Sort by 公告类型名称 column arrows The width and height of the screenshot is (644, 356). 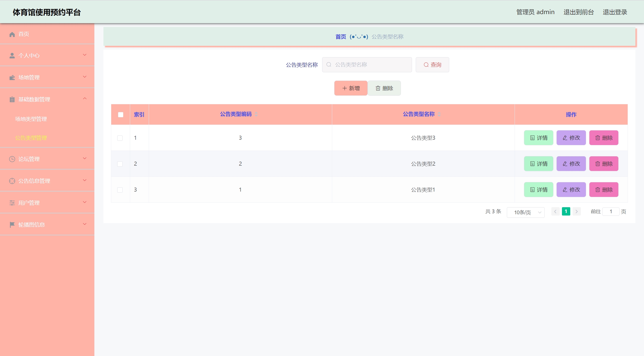[x=439, y=114]
